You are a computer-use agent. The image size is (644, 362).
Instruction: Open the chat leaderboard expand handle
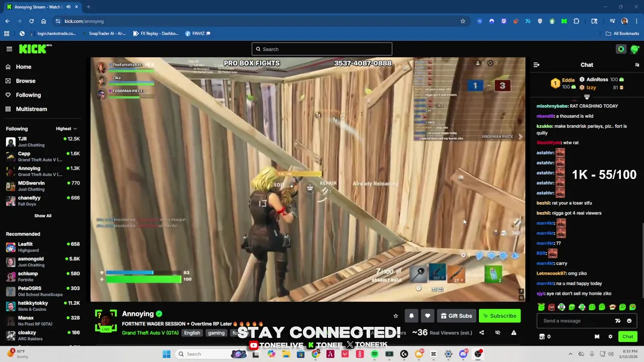587,97
